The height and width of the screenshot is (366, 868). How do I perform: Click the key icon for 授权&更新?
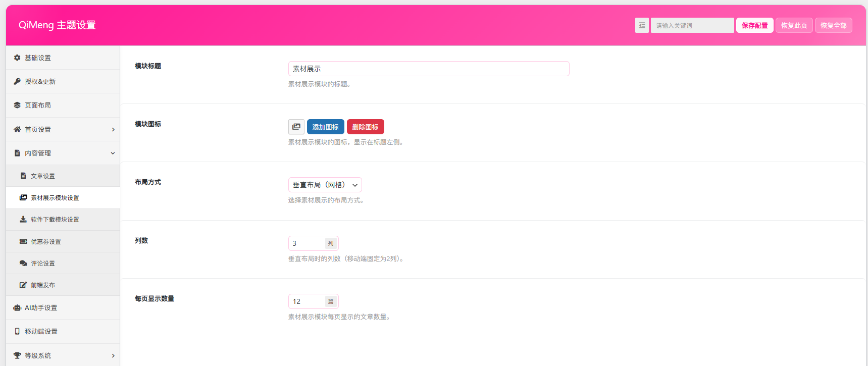click(17, 81)
